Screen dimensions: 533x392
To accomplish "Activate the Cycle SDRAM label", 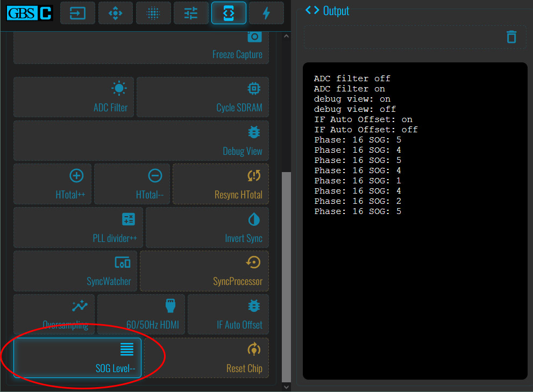I will coord(239,108).
